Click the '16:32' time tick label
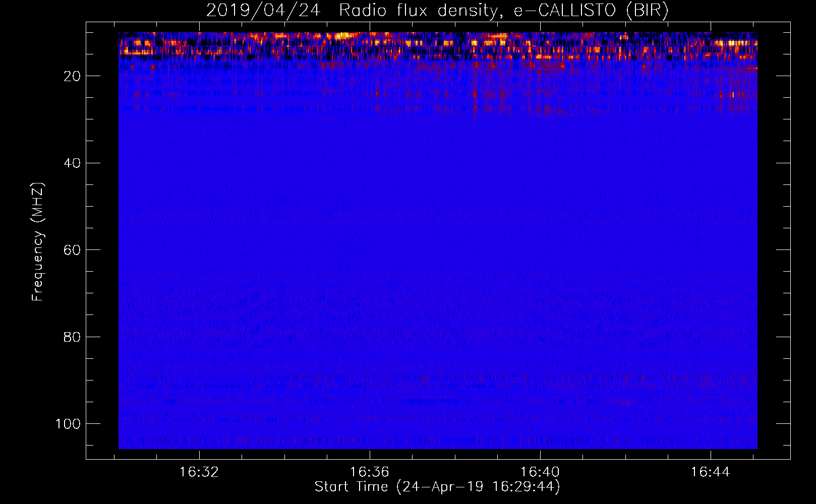The height and width of the screenshot is (504, 816). click(199, 472)
